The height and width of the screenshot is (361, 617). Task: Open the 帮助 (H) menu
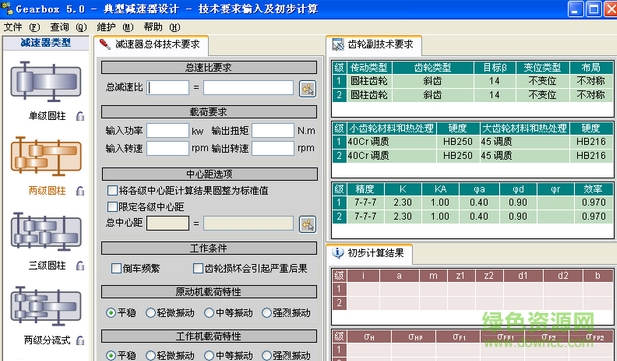click(162, 27)
